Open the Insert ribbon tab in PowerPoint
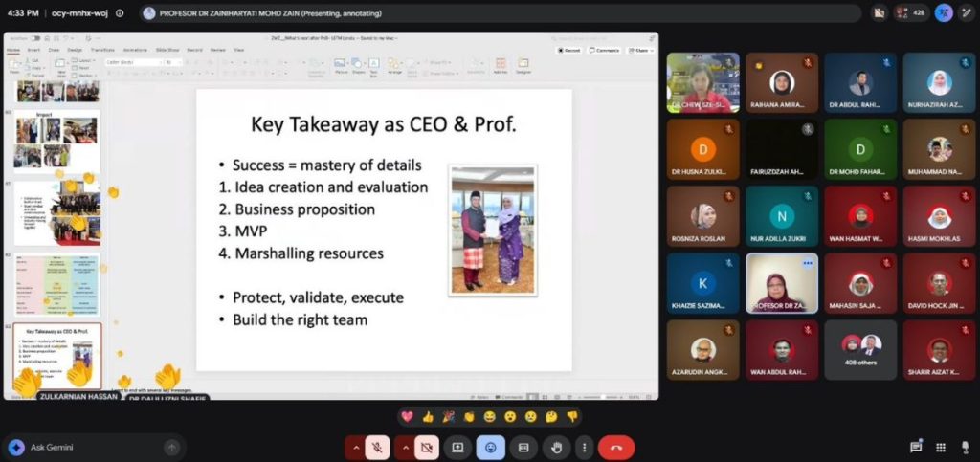980x462 pixels. [33, 50]
